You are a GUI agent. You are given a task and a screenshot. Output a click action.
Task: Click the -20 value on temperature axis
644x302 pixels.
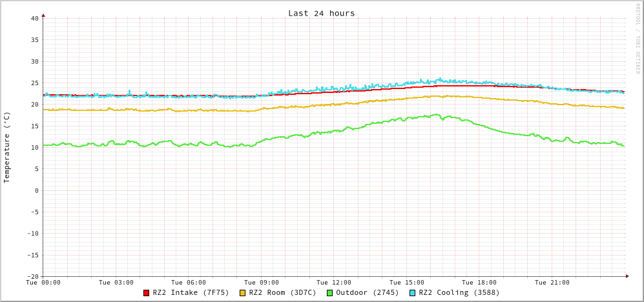32,276
